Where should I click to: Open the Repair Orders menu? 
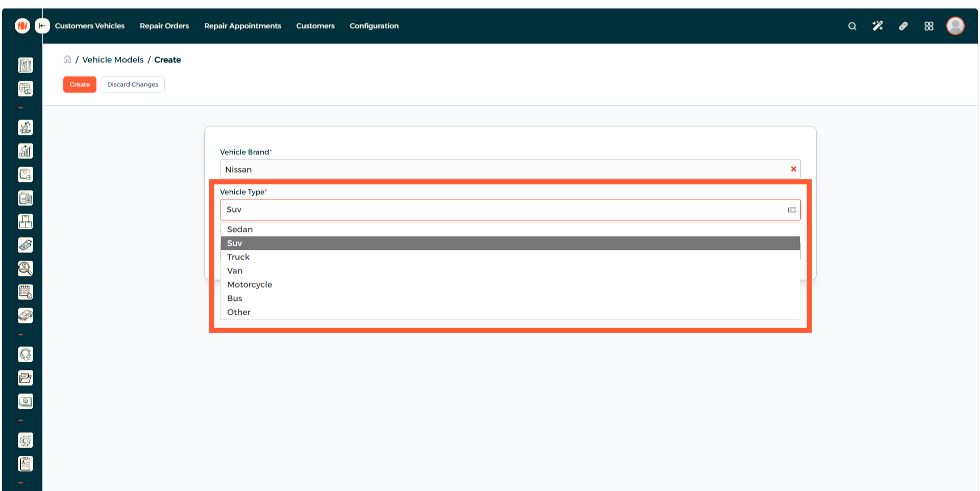(x=164, y=26)
